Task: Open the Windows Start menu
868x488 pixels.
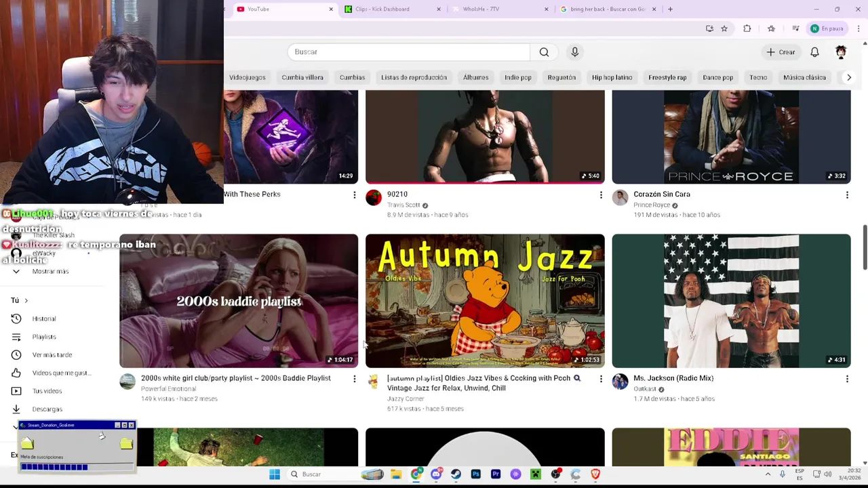Action: (275, 474)
